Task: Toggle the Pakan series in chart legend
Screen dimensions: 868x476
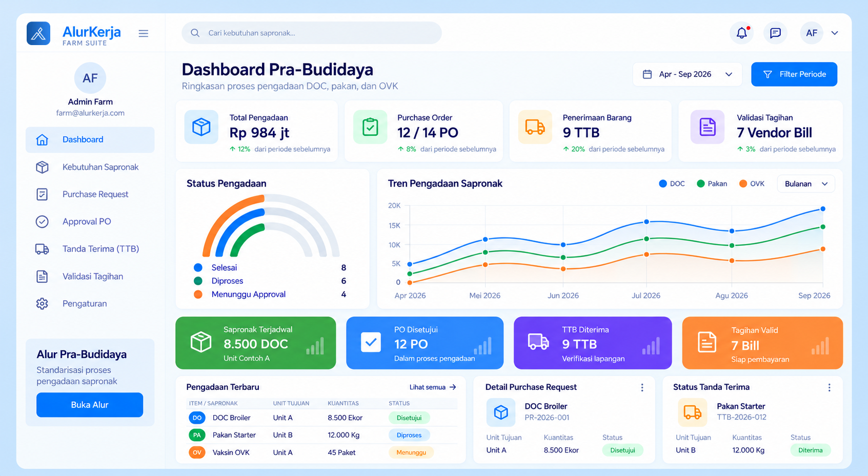Action: click(x=712, y=183)
